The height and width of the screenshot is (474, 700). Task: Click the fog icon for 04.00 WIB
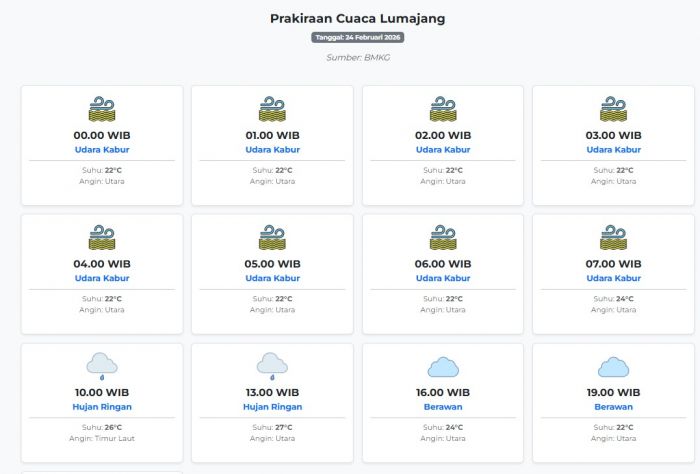pos(102,238)
